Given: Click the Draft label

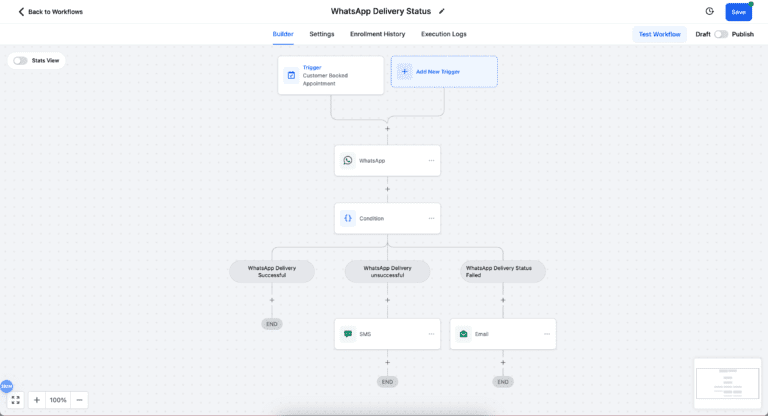Looking at the screenshot, I should pyautogui.click(x=703, y=34).
